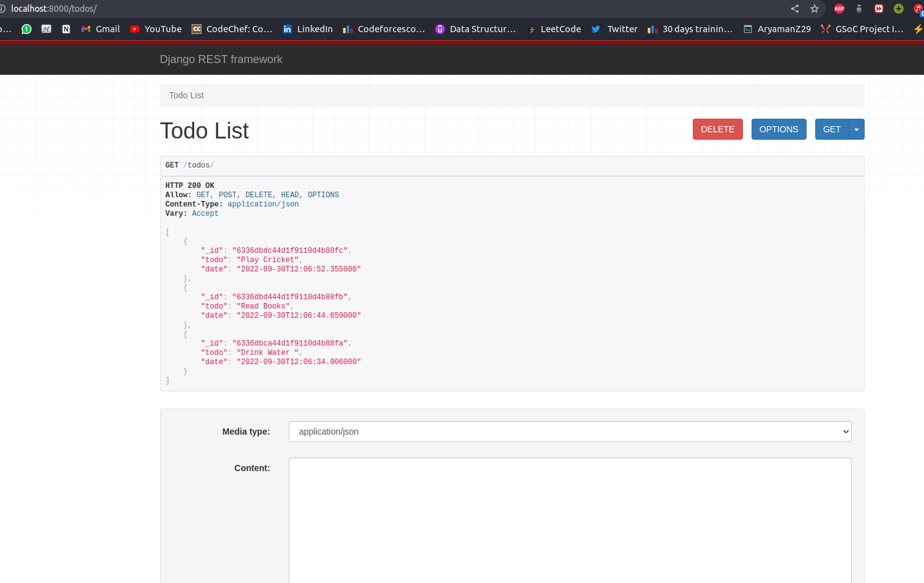Click the id 6336dbd444d1f9110d4b88fb

tap(290, 297)
